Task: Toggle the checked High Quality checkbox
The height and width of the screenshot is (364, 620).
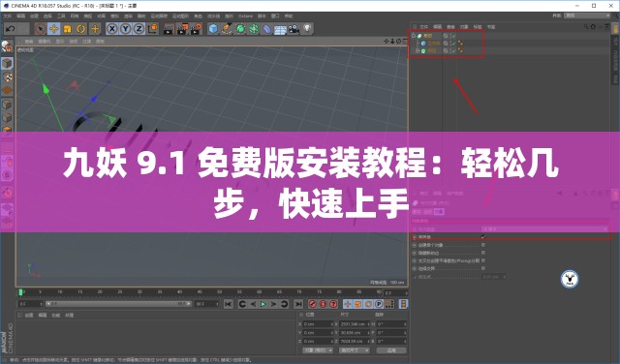Action: 483,237
